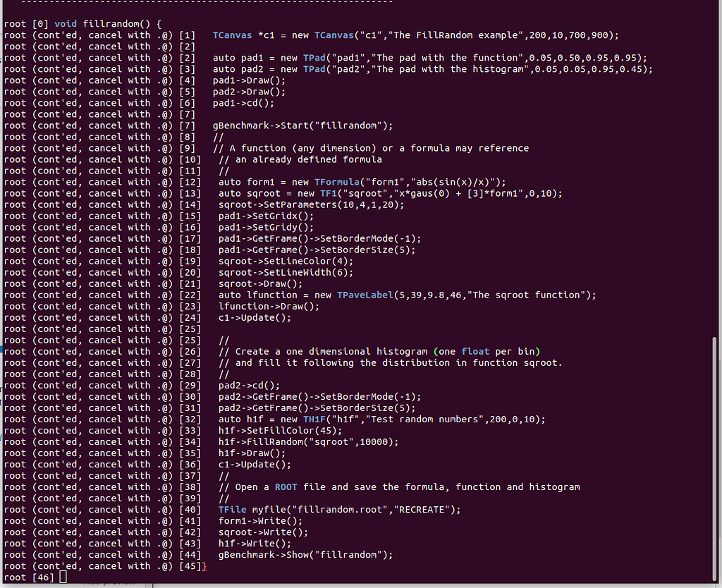Click the gBenchmark->Start("fillrandom") line
Image resolution: width=722 pixels, height=588 pixels.
303,125
